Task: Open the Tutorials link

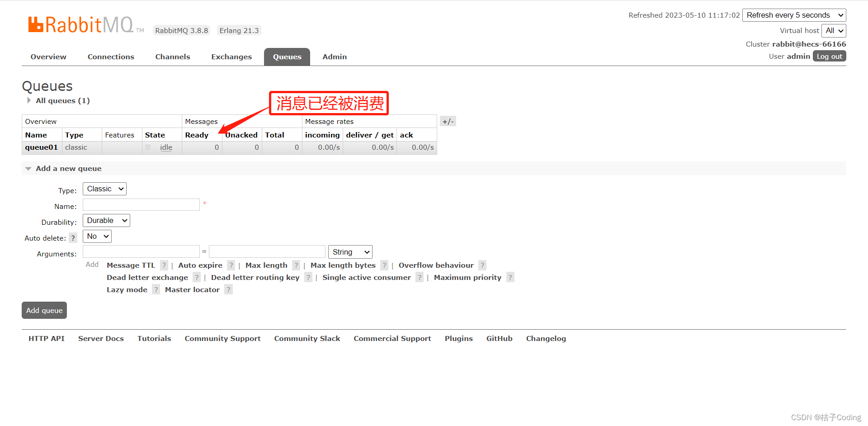Action: click(154, 339)
